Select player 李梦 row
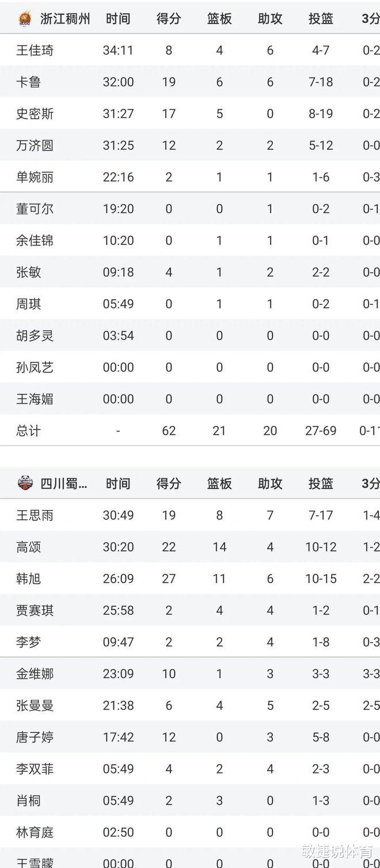This screenshot has width=380, height=868. pyautogui.click(x=190, y=642)
